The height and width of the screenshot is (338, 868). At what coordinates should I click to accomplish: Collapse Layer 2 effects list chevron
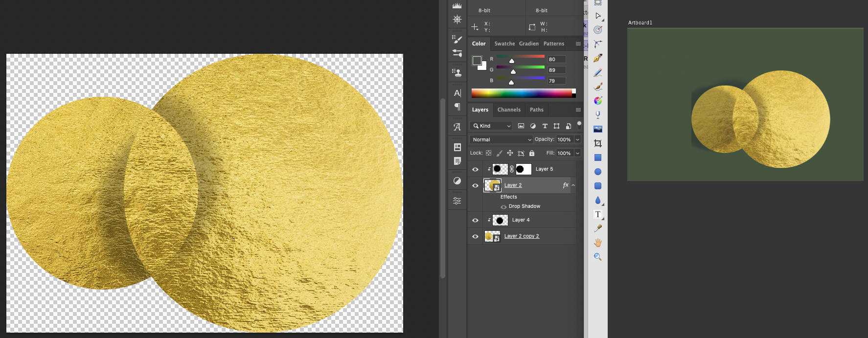click(x=573, y=185)
